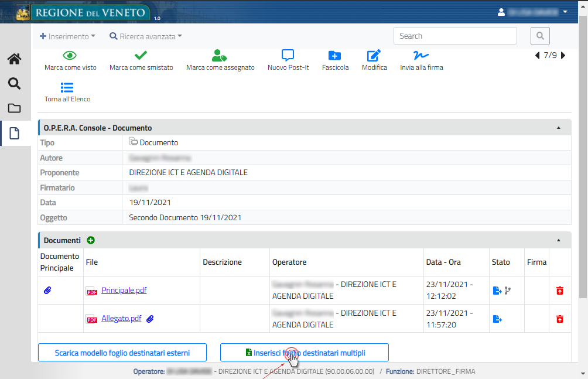Click Proponente value DIREZIONE ICT E AGENDA DIGITALE
The width and height of the screenshot is (588, 379).
188,173
